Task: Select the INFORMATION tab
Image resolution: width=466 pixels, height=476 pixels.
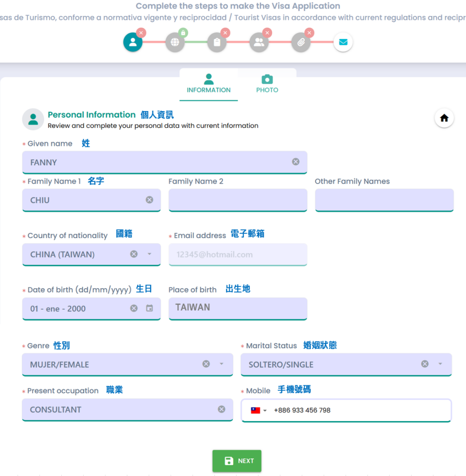Action: (x=209, y=84)
